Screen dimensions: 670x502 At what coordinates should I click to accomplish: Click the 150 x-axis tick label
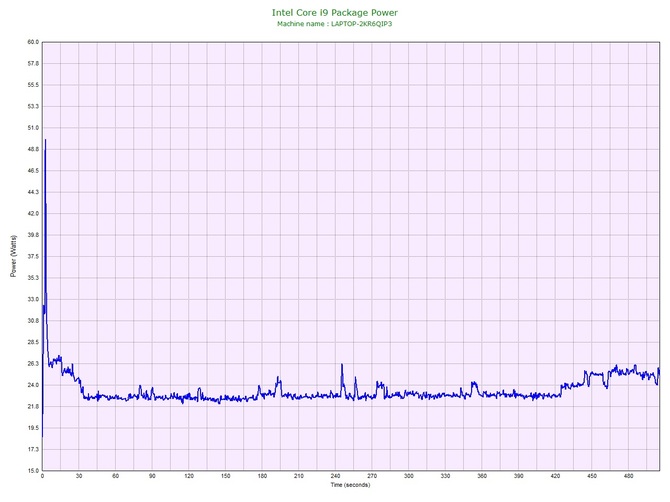(x=226, y=476)
